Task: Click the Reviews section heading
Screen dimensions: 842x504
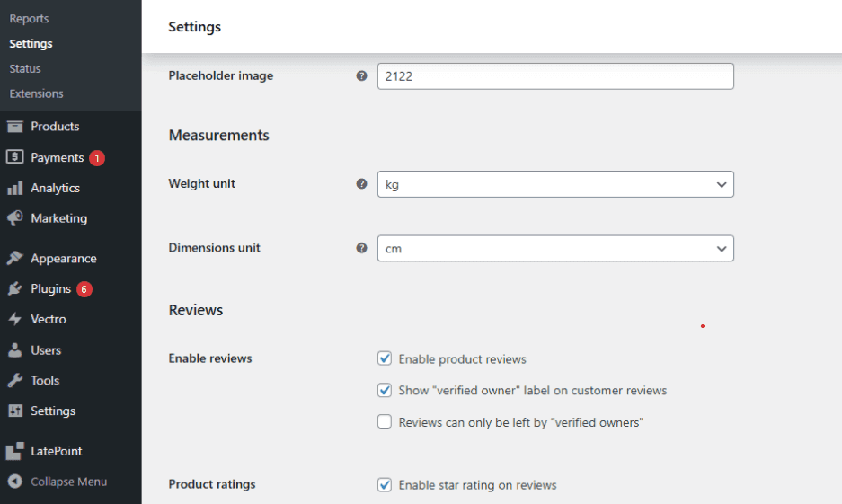Action: [196, 310]
